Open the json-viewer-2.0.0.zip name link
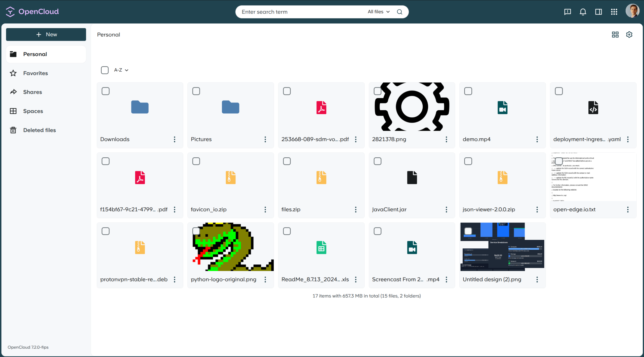 [489, 209]
